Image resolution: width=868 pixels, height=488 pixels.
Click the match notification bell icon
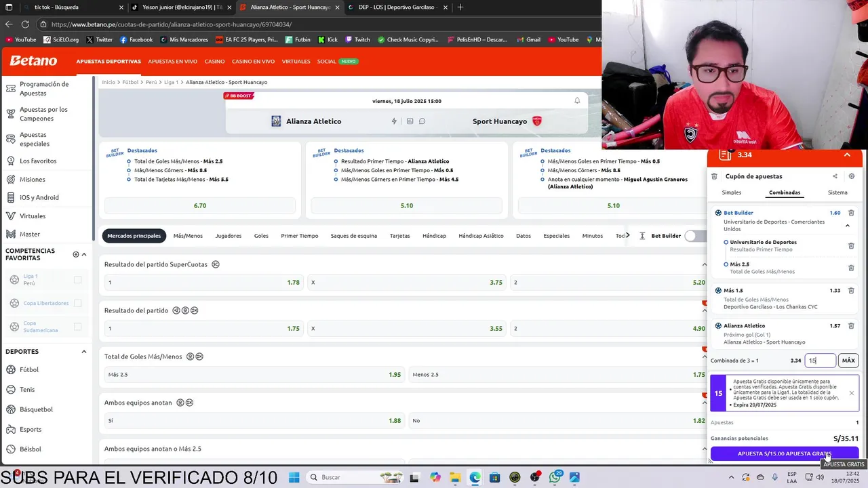577,101
